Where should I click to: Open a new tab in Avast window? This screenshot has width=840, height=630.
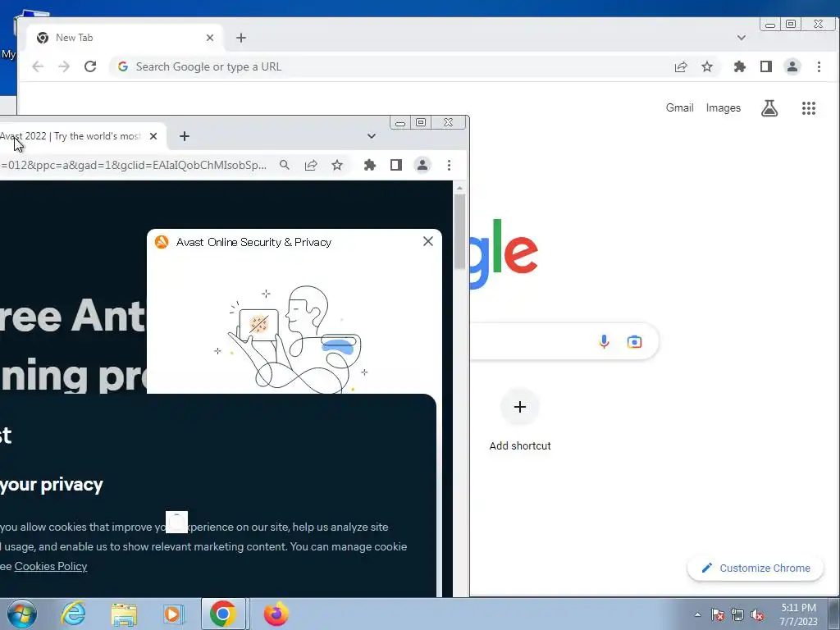185,136
